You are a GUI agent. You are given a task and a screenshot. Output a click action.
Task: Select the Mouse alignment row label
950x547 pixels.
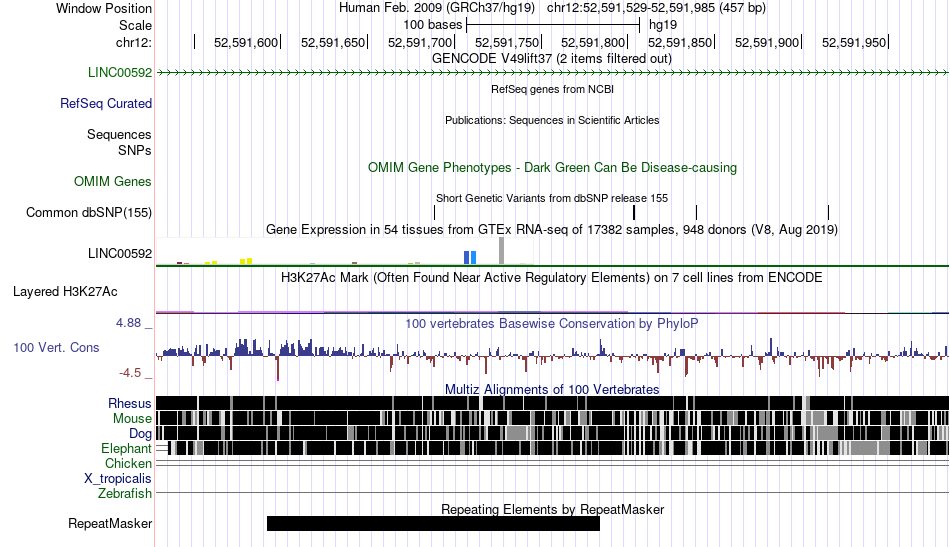point(132,419)
